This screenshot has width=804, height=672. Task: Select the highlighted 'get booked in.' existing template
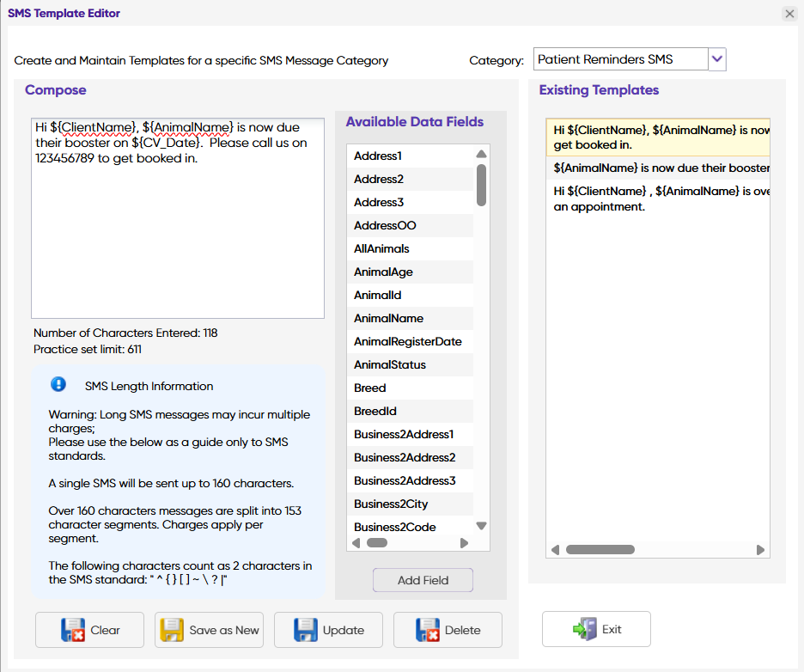(658, 137)
